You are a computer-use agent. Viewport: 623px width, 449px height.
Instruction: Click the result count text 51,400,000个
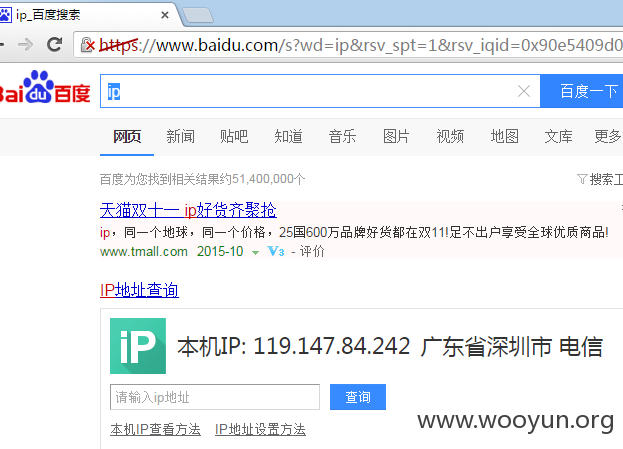tap(269, 179)
